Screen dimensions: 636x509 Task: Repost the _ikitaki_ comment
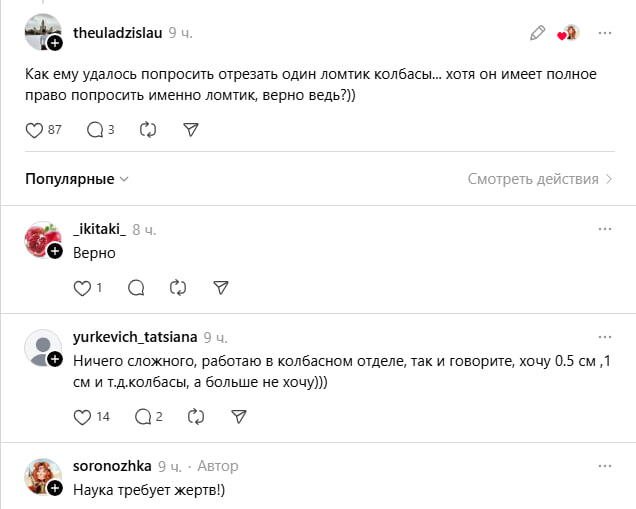[179, 288]
